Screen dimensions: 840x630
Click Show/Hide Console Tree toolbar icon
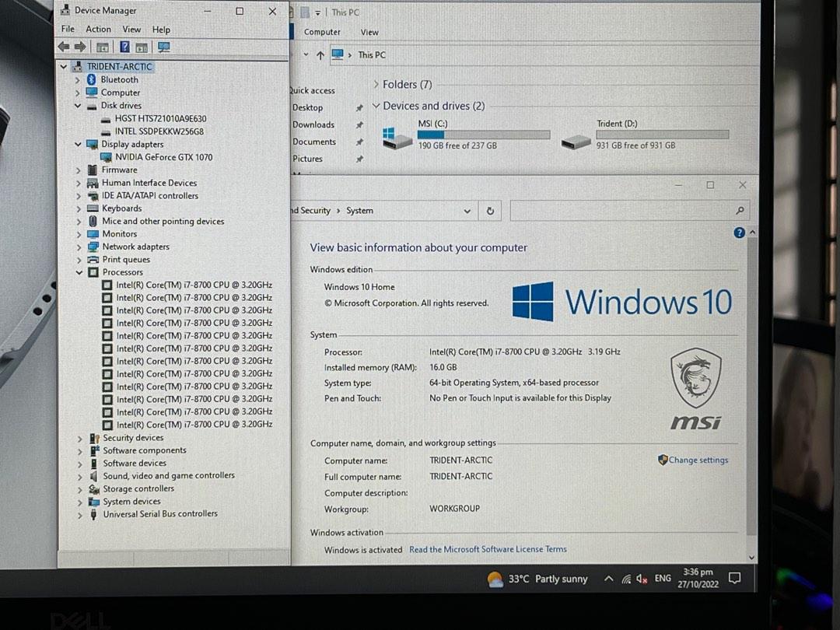pyautogui.click(x=102, y=47)
